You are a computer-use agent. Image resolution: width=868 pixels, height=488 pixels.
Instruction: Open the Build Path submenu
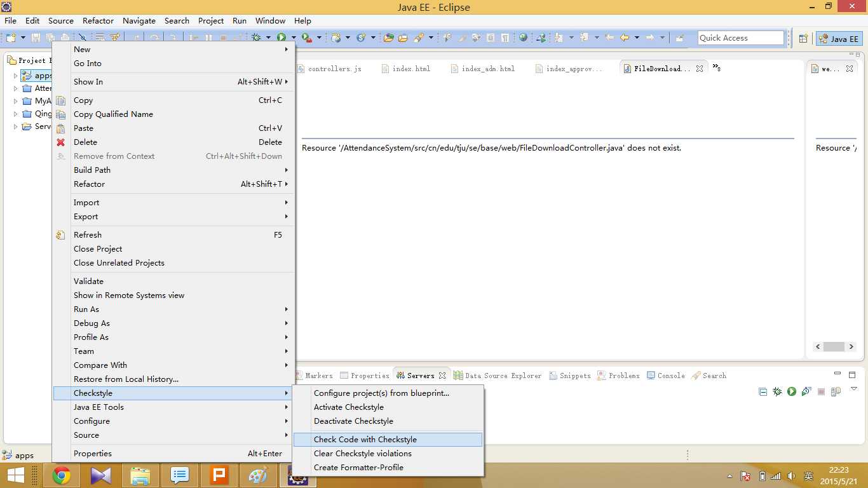coord(173,170)
